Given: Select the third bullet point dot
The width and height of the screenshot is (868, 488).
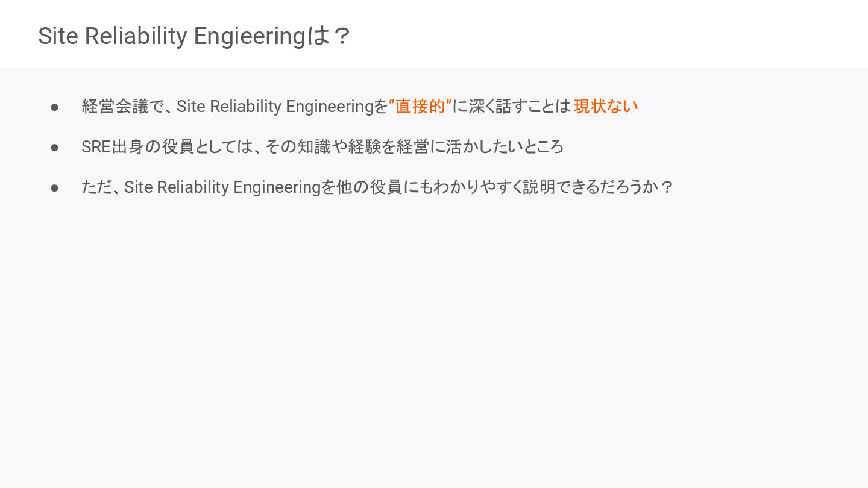Looking at the screenshot, I should (55, 188).
